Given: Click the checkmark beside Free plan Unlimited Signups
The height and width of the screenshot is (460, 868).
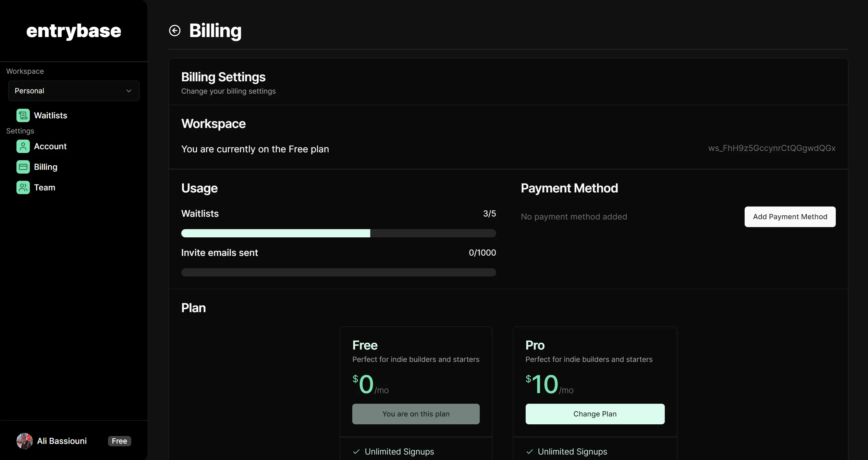Looking at the screenshot, I should point(356,452).
